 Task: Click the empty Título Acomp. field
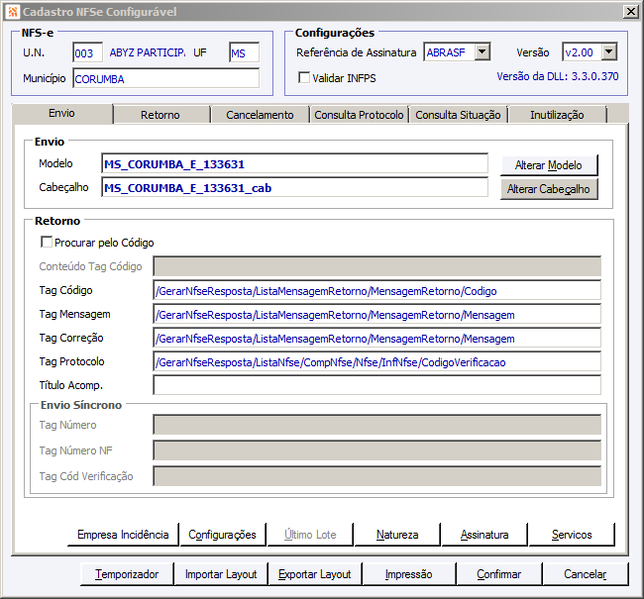click(377, 385)
